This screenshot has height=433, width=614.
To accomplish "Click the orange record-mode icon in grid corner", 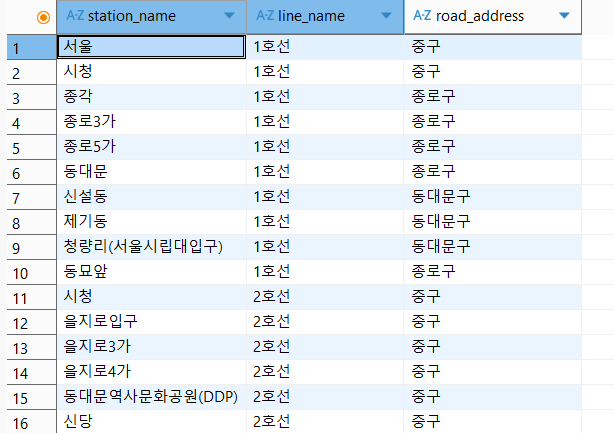I will 43,17.
